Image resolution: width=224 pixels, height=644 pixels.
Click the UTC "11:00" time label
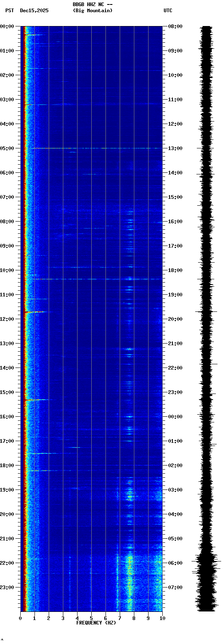point(175,100)
